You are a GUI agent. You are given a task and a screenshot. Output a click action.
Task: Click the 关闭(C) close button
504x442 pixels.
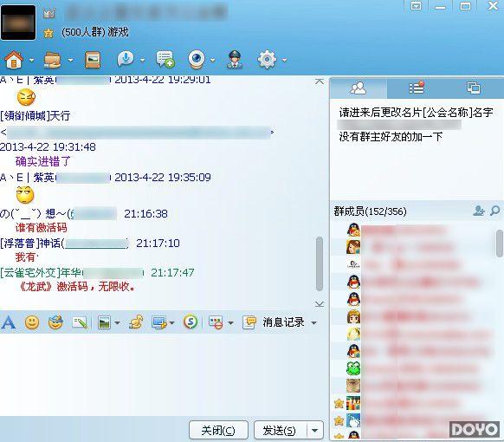[218, 430]
